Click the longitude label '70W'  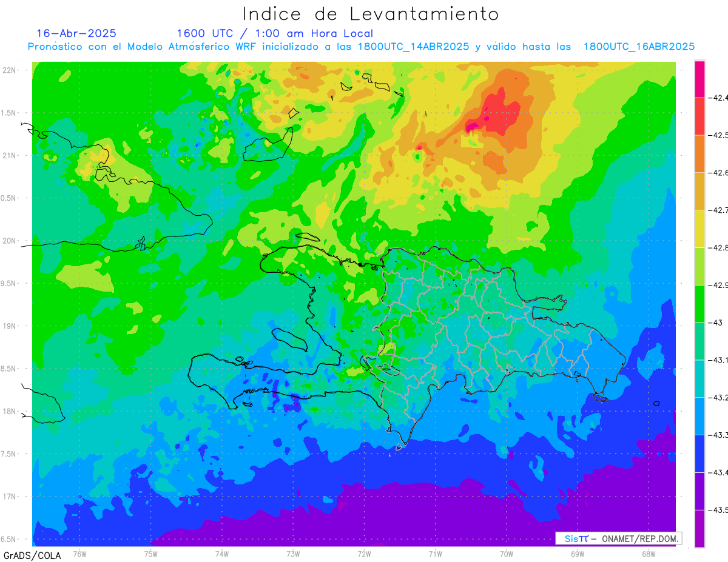[x=507, y=554]
